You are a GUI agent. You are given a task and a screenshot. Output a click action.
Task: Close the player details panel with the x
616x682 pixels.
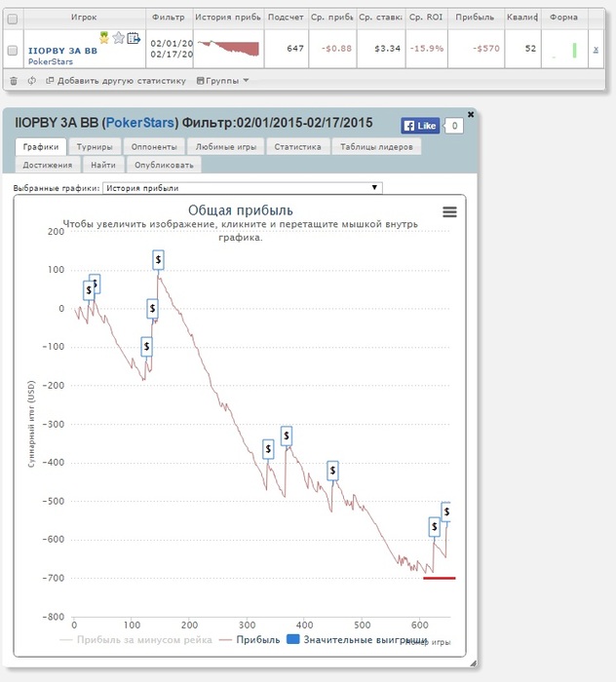pos(471,114)
